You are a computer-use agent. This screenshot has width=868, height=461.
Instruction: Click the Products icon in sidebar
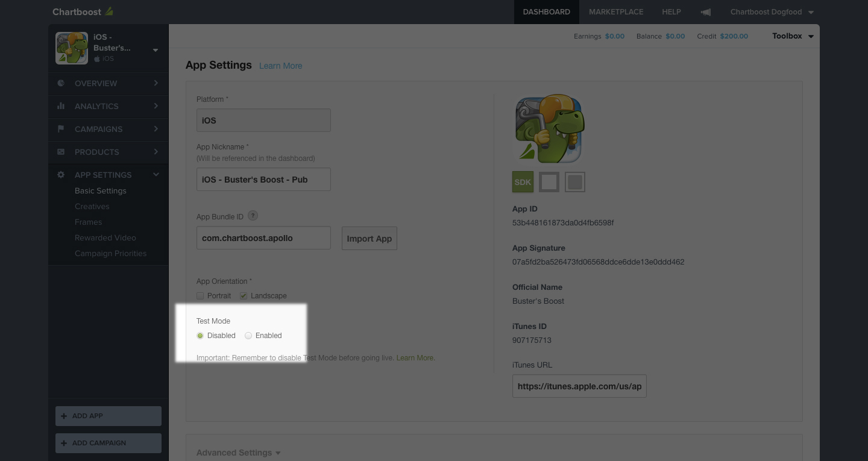pos(61,152)
